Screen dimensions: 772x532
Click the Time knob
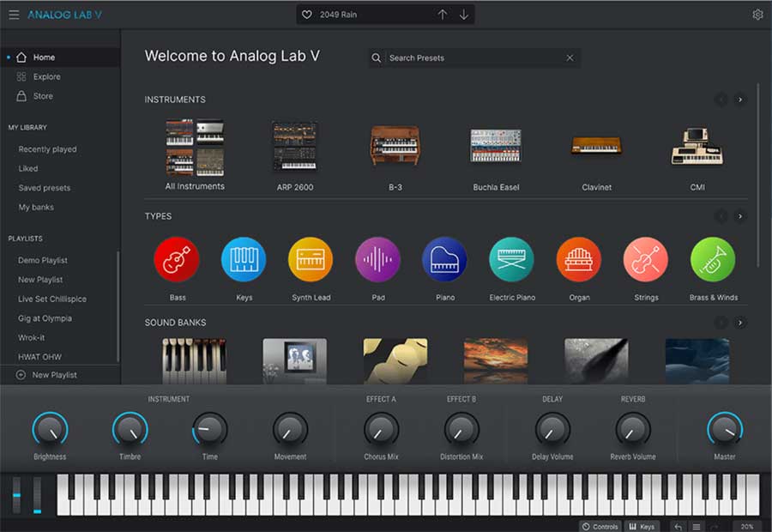tap(210, 430)
